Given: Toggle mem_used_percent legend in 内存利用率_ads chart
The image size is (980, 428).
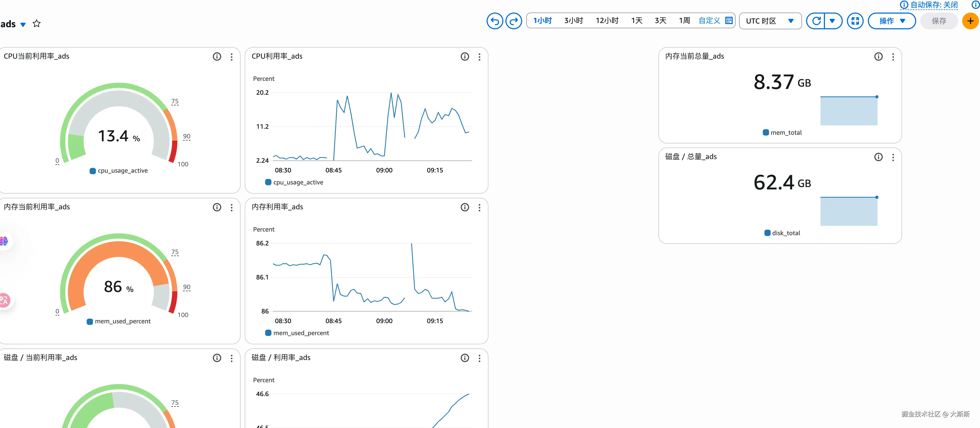Looking at the screenshot, I should pyautogui.click(x=300, y=333).
